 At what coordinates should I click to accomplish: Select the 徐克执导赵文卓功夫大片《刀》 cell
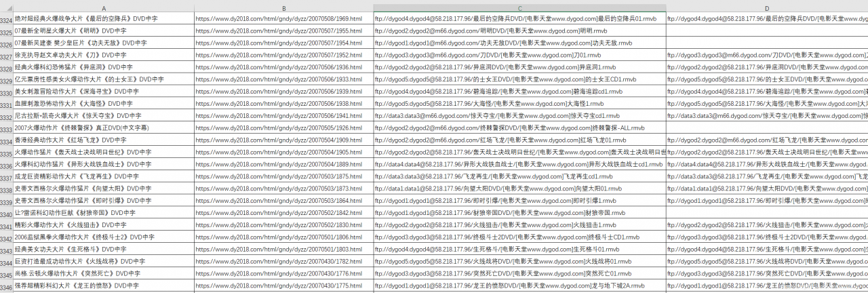pos(103,55)
